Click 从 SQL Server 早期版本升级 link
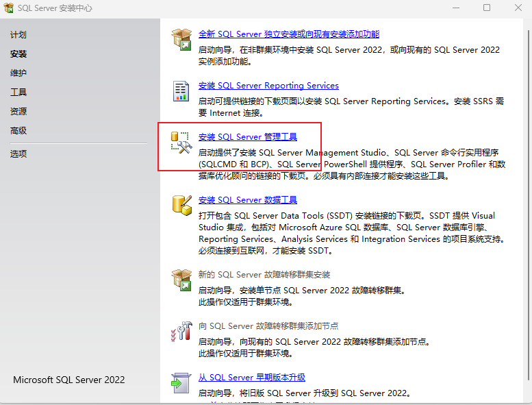532x405 pixels. click(252, 378)
